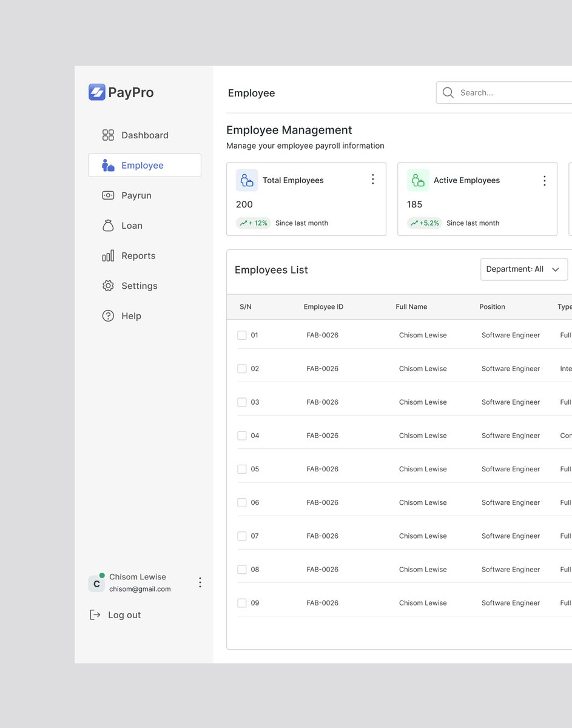Click FAB-0026 in row 01
572x728 pixels.
(x=323, y=335)
